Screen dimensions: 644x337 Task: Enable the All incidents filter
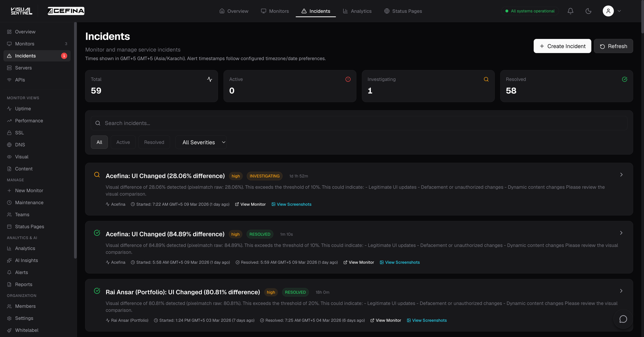click(x=99, y=142)
